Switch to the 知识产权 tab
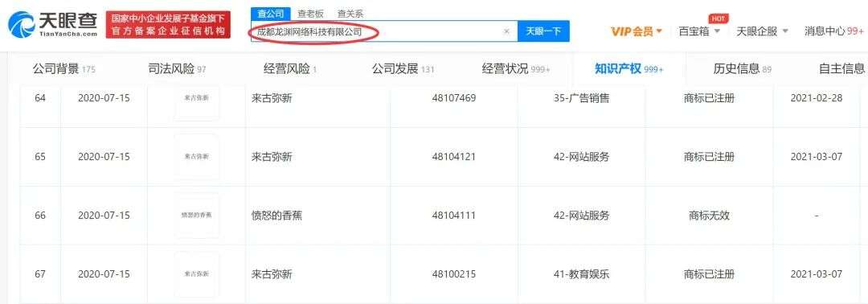The image size is (868, 304). click(628, 68)
